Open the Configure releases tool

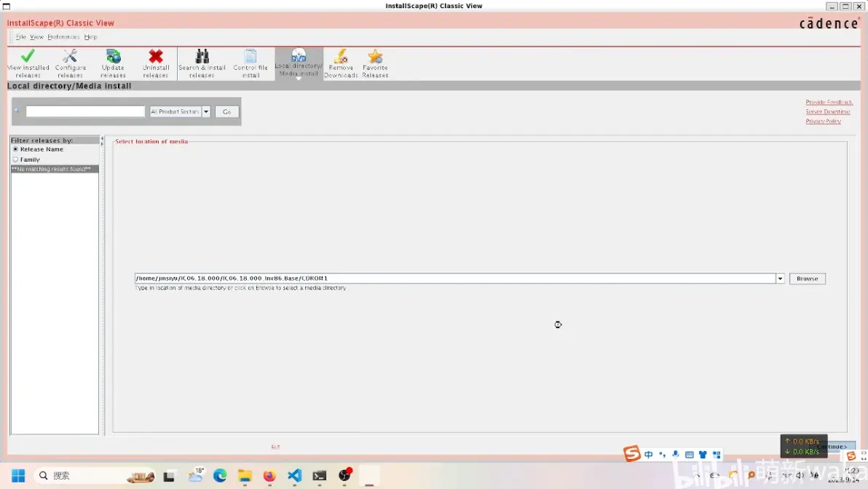[71, 63]
